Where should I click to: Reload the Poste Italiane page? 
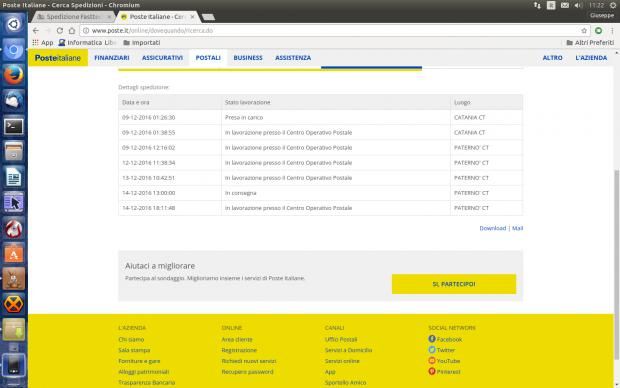[x=60, y=30]
